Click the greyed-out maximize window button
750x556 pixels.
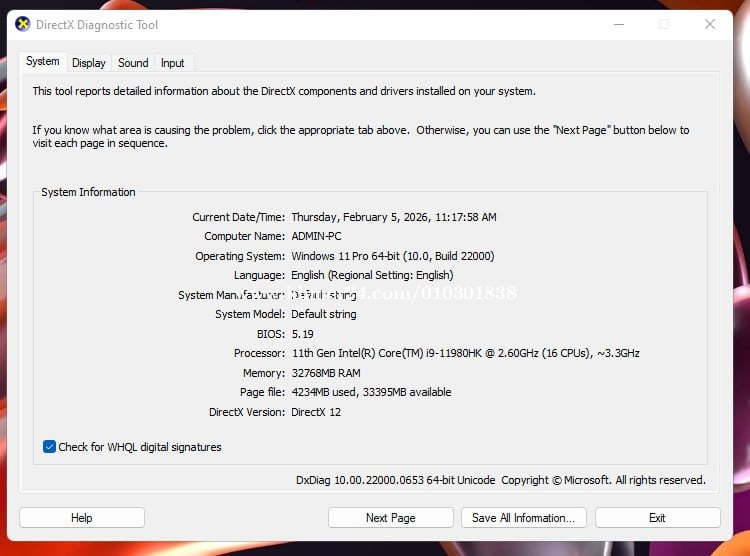(663, 24)
